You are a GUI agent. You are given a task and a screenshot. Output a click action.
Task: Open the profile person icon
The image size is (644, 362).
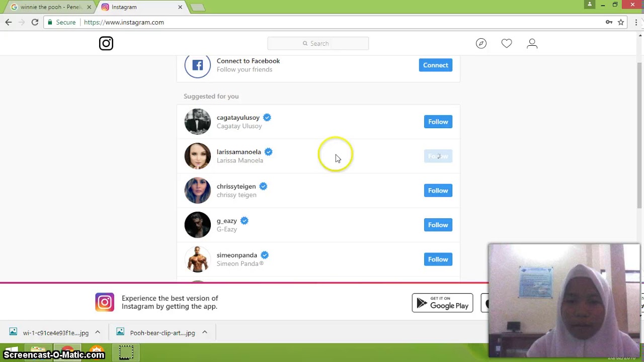532,44
